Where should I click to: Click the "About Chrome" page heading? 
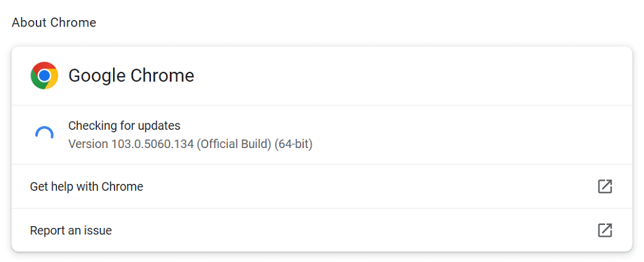[x=54, y=23]
